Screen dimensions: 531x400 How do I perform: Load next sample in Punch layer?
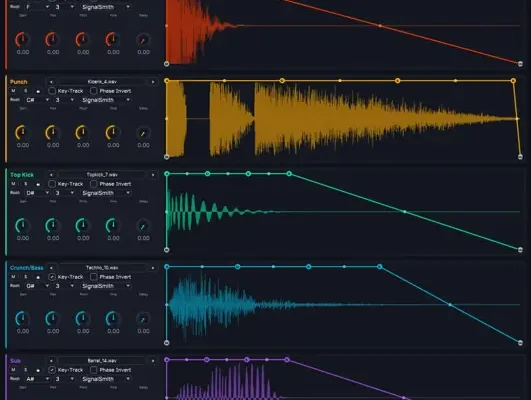153,82
